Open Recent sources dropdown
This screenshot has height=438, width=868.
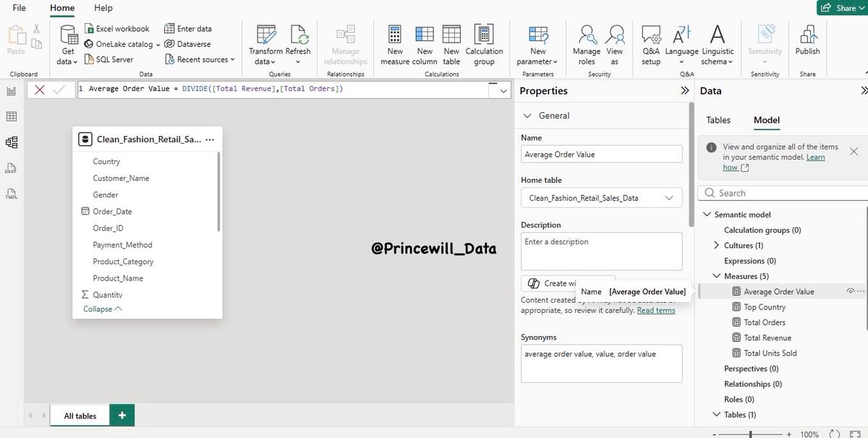click(x=200, y=59)
